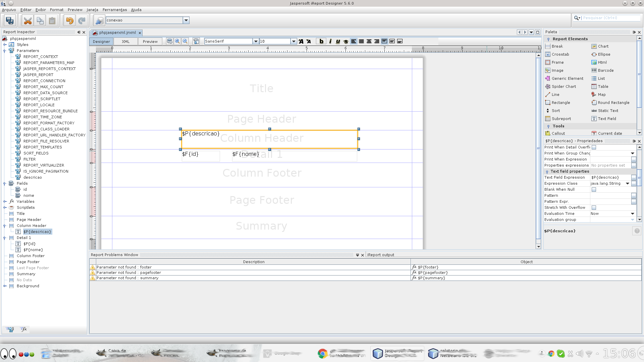Open the conexao datasource dropdown
This screenshot has width=644, height=362.
tap(186, 20)
